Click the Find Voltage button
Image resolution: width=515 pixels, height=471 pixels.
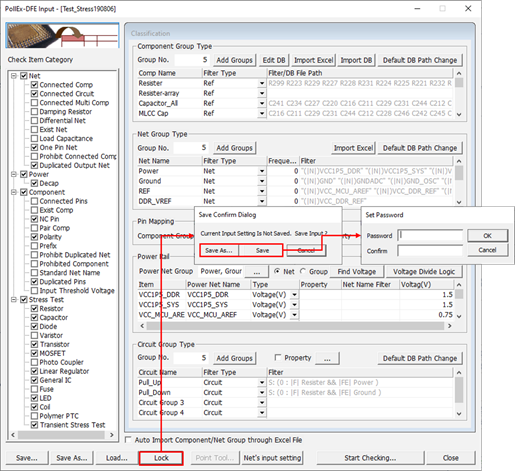pos(357,272)
